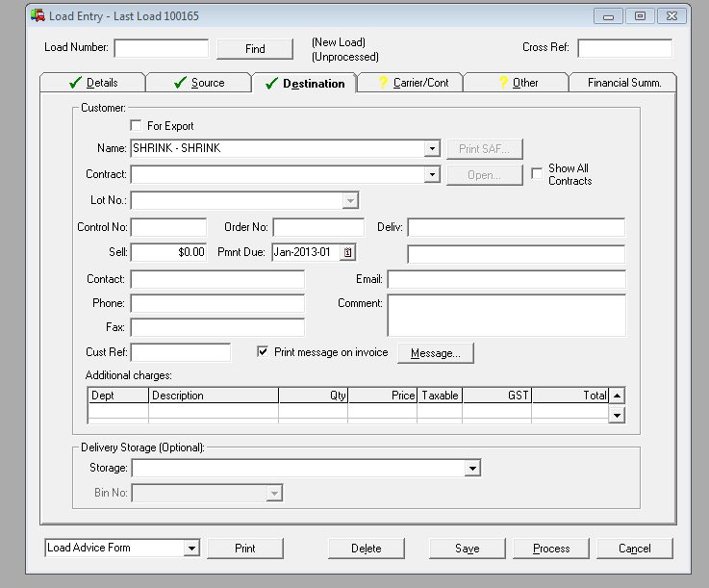Minimize the Load Entry window
The height and width of the screenshot is (588, 709).
coord(609,16)
